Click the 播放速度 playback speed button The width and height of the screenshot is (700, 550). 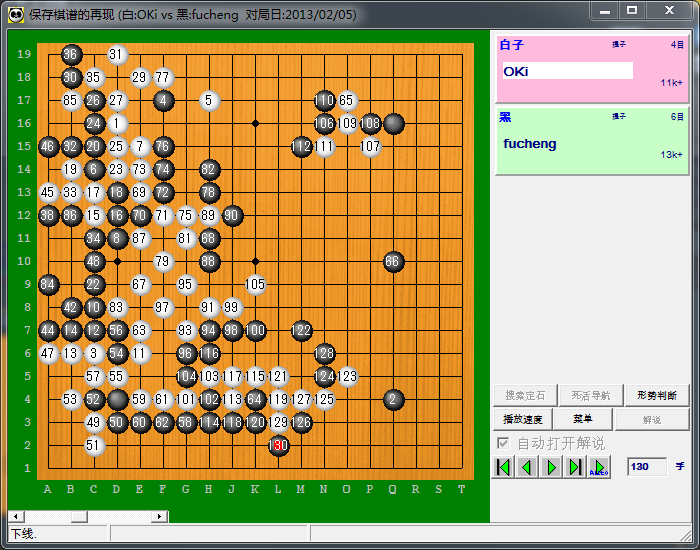click(523, 420)
